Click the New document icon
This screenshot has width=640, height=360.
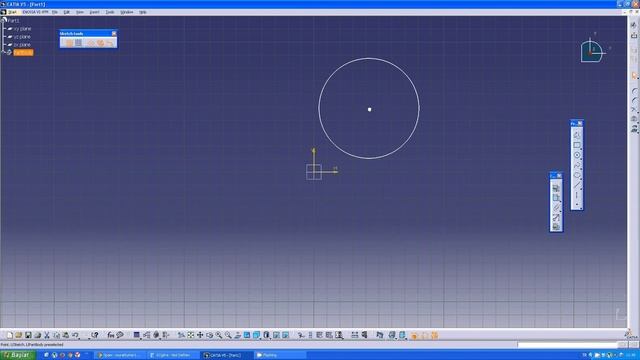click(9, 335)
